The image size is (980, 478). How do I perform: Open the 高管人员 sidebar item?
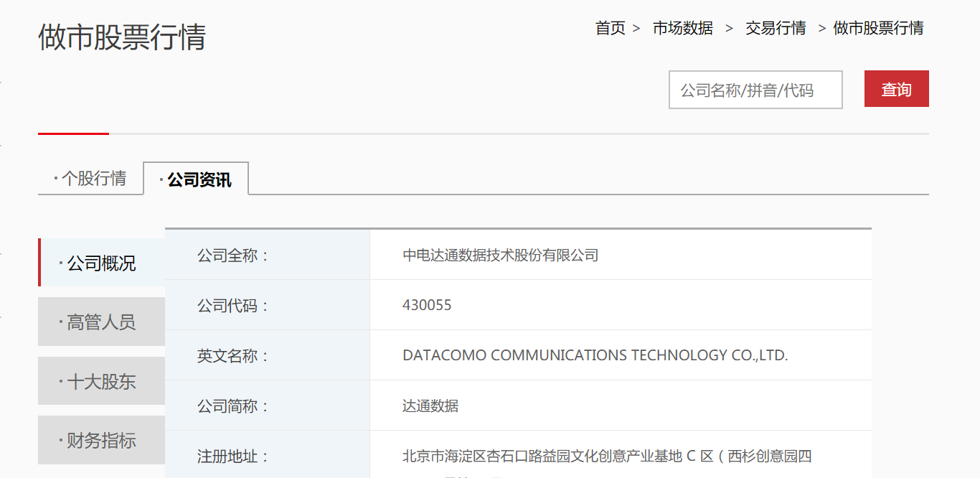(x=102, y=322)
